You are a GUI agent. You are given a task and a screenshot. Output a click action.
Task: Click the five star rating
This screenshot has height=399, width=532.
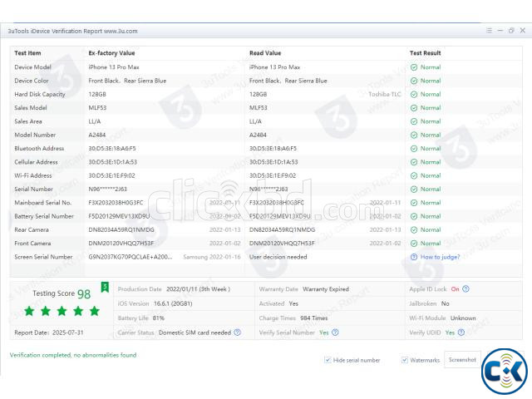62,311
